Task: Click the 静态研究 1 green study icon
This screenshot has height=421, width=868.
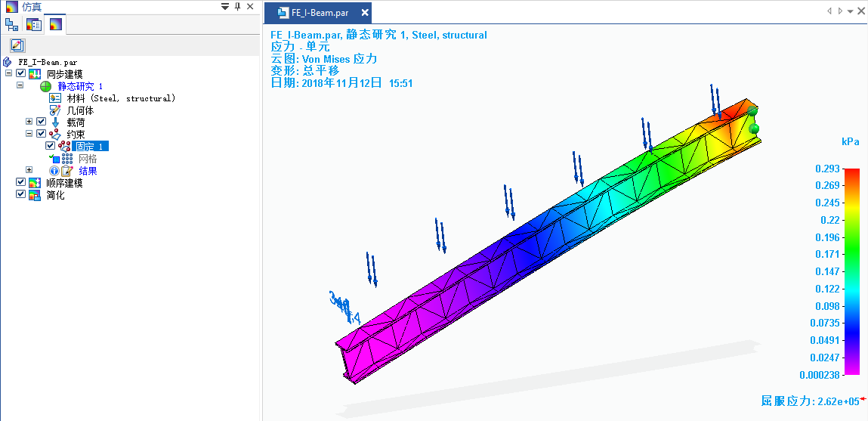Action: point(46,86)
